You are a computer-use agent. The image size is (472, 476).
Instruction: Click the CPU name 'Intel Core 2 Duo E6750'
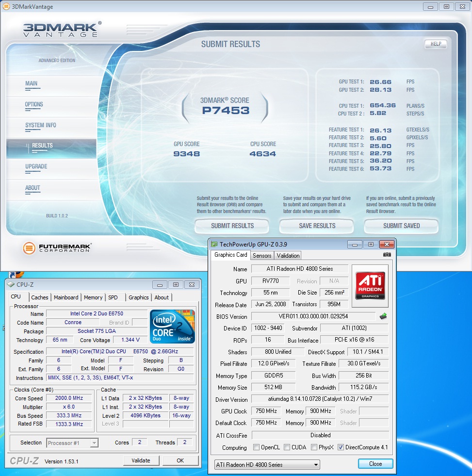tap(97, 313)
